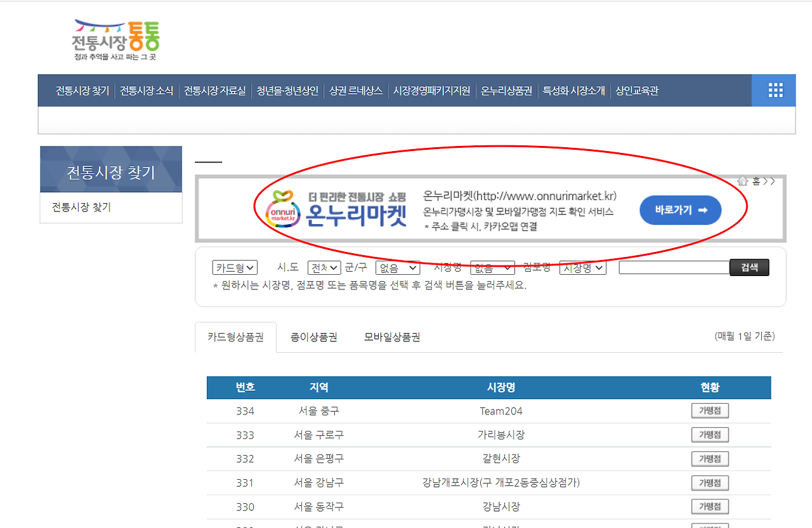
Task: Click the 번호 column header
Action: tap(246, 388)
